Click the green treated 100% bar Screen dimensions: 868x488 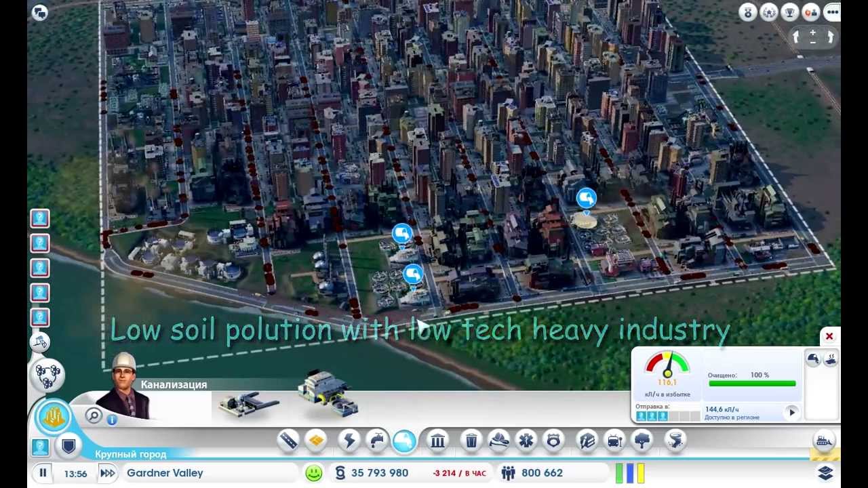click(752, 384)
